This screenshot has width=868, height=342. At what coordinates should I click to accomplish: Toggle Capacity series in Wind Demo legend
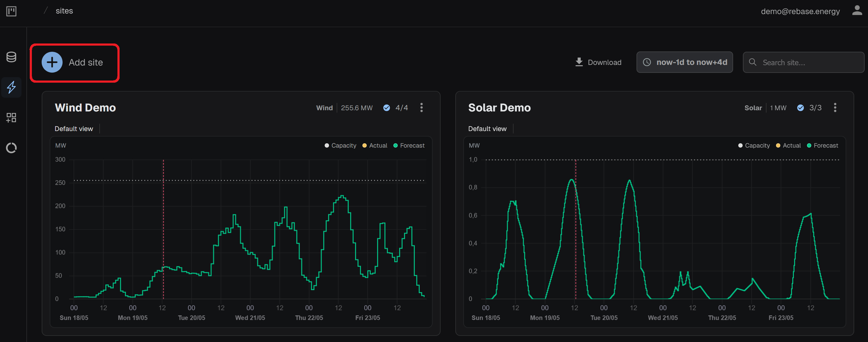[x=340, y=145]
